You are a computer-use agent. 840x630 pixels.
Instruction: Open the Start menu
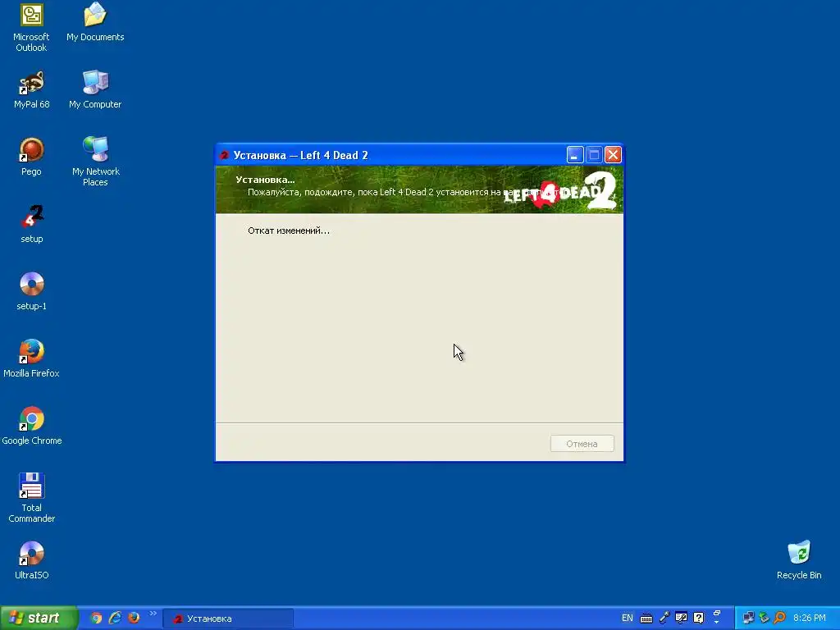39,618
